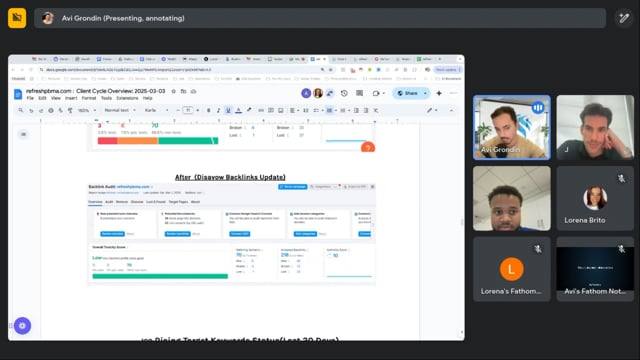
Task: Click the muted mic icon on Lorena Brito tile
Action: (x=621, y=178)
